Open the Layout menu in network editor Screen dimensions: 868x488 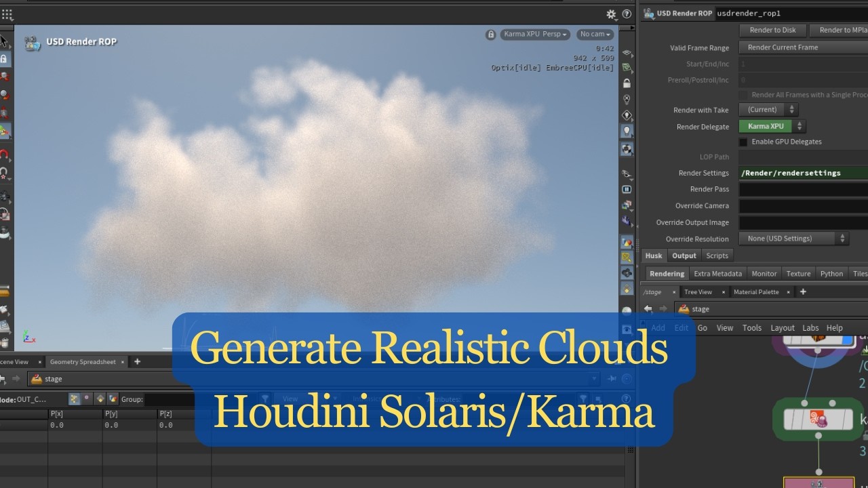tap(783, 328)
